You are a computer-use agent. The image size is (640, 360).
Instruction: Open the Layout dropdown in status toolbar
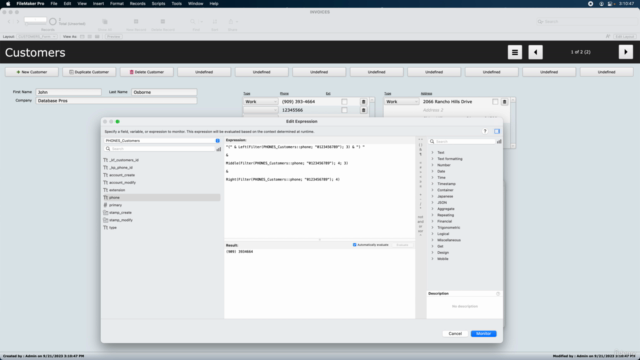[37, 37]
